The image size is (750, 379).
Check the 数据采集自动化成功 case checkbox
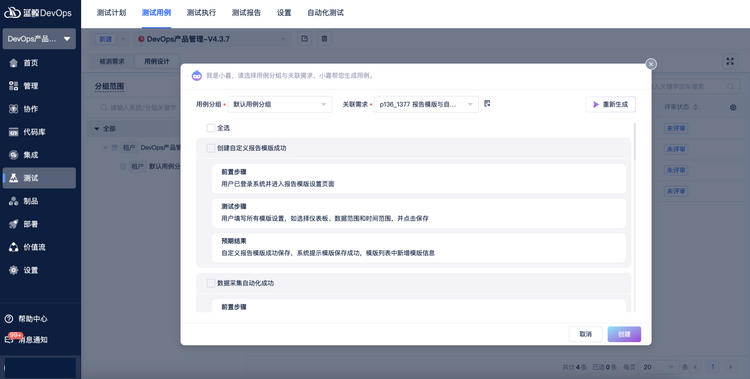click(x=210, y=283)
